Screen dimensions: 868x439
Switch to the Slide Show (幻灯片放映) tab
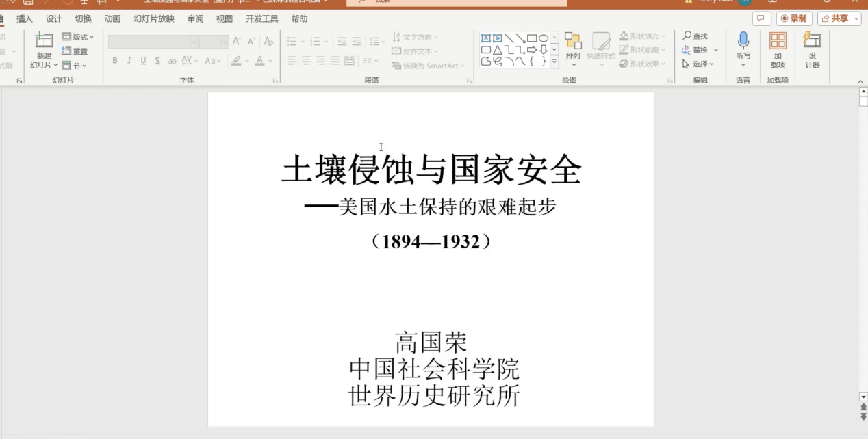[153, 18]
